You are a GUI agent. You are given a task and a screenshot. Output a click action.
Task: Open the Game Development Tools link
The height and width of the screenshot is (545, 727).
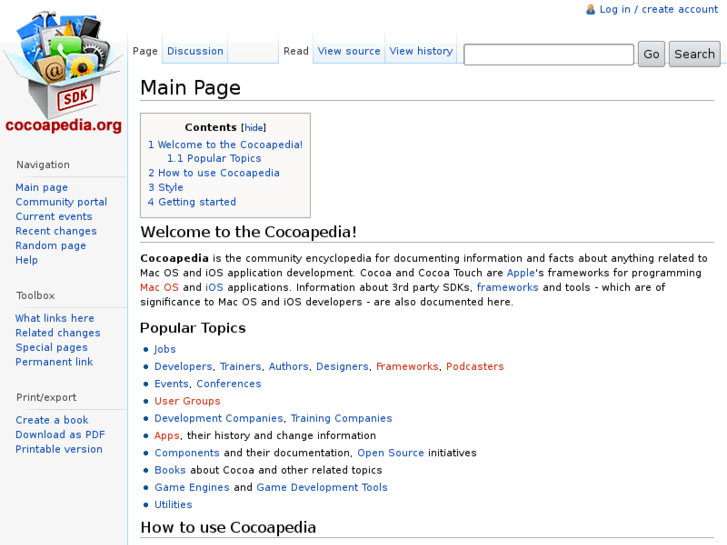pos(322,487)
